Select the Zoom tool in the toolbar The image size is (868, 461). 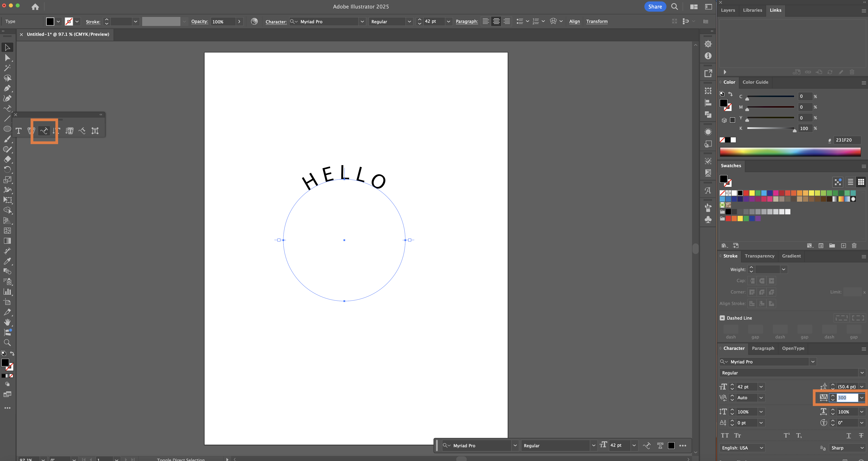[7, 343]
